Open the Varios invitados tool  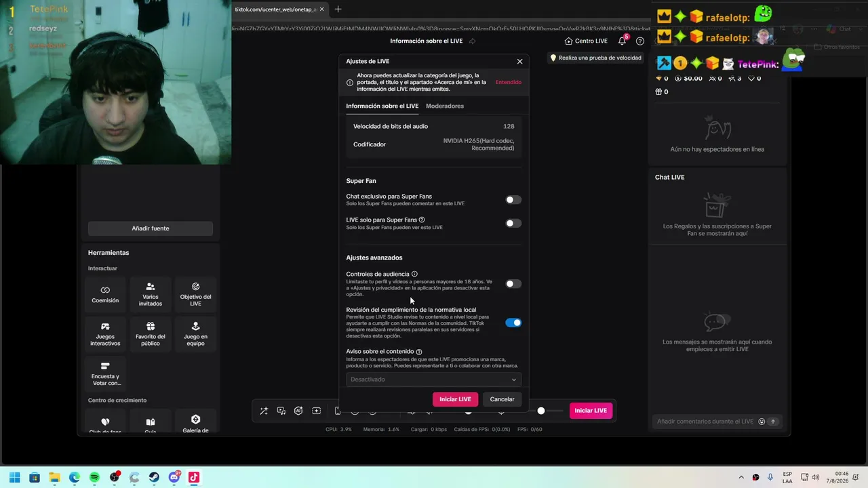(x=151, y=295)
